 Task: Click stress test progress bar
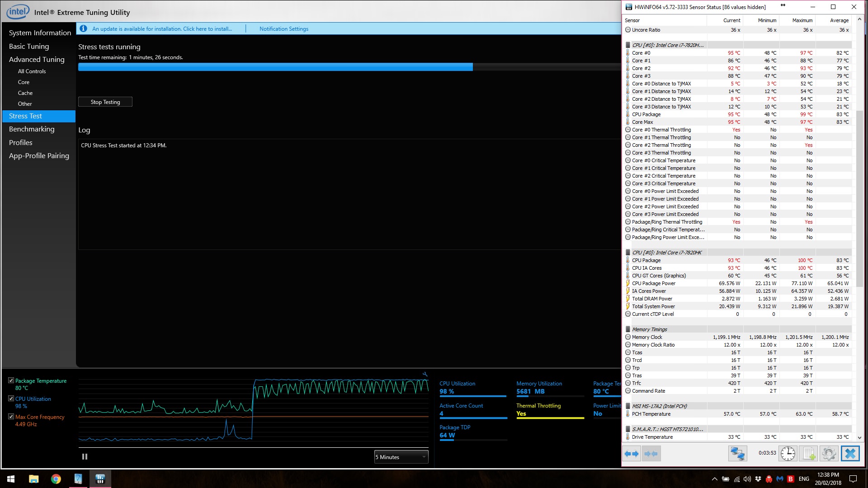point(350,67)
